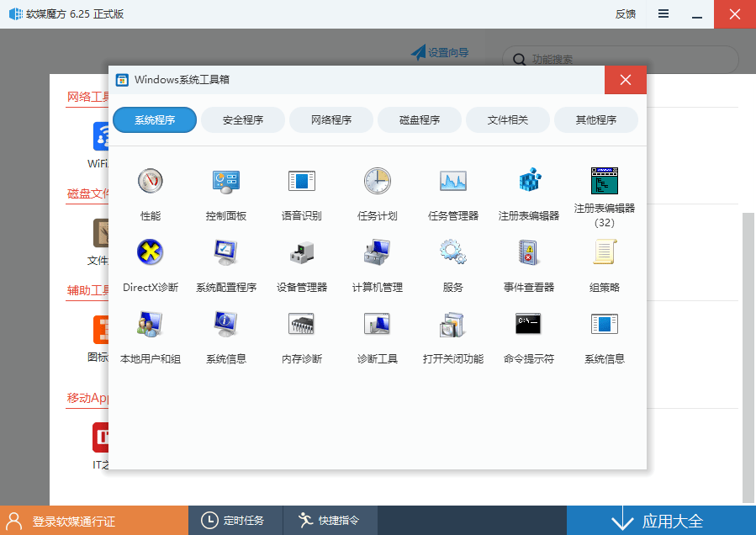This screenshot has height=535, width=756.
Task: Open 系统配置程序 system configuration
Action: coord(225,266)
